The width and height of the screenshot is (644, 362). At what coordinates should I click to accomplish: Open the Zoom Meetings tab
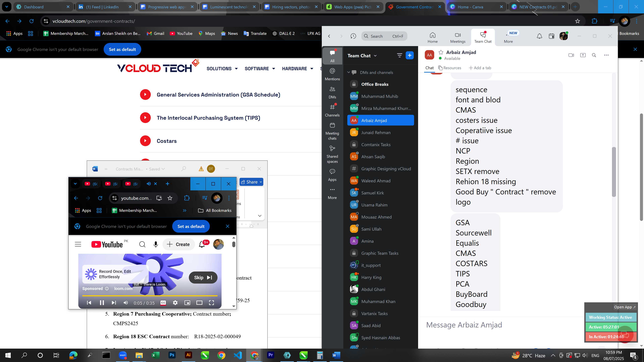point(458,38)
